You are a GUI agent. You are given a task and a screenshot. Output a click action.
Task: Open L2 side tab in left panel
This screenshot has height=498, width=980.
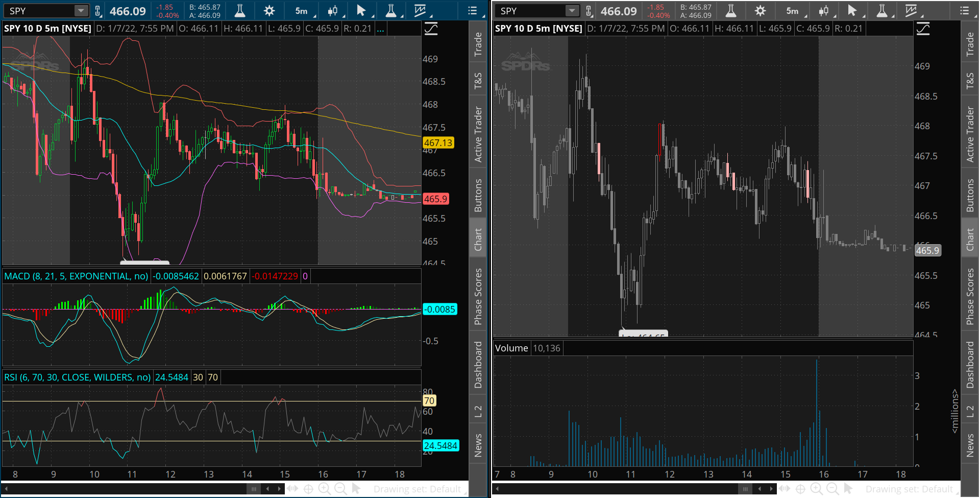(478, 411)
